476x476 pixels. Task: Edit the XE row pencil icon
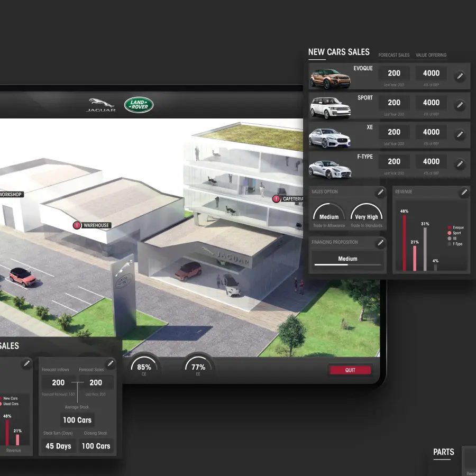(460, 134)
